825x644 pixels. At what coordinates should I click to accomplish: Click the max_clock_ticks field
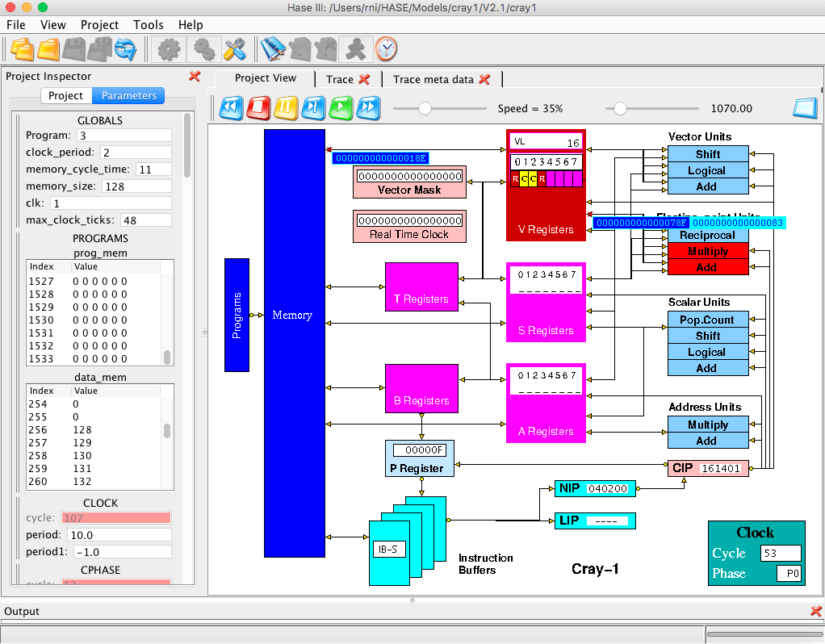point(146,220)
